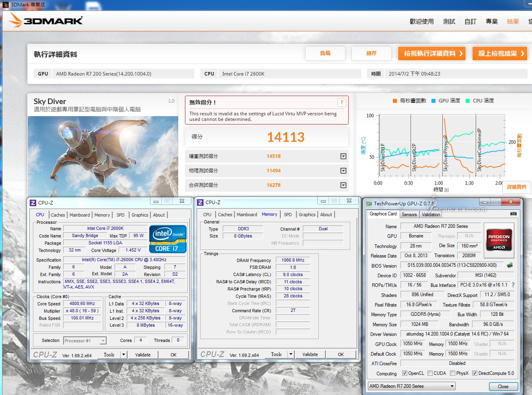
Task: Open SPD tab in Memory CPU-Z window
Action: 288,215
